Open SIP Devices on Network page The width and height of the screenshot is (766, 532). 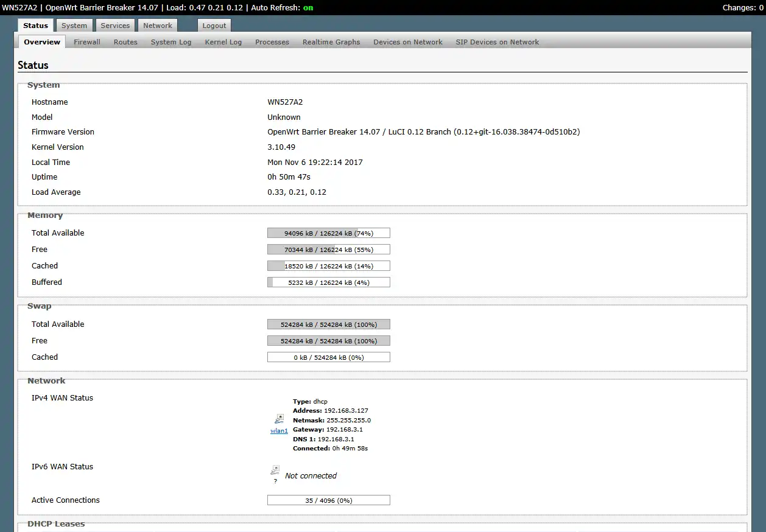point(497,42)
